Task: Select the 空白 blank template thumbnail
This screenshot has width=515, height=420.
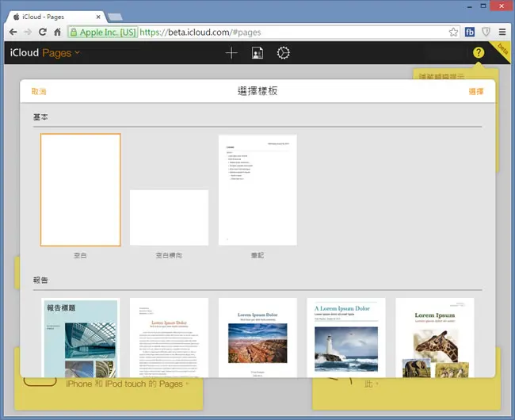Action: (81, 190)
